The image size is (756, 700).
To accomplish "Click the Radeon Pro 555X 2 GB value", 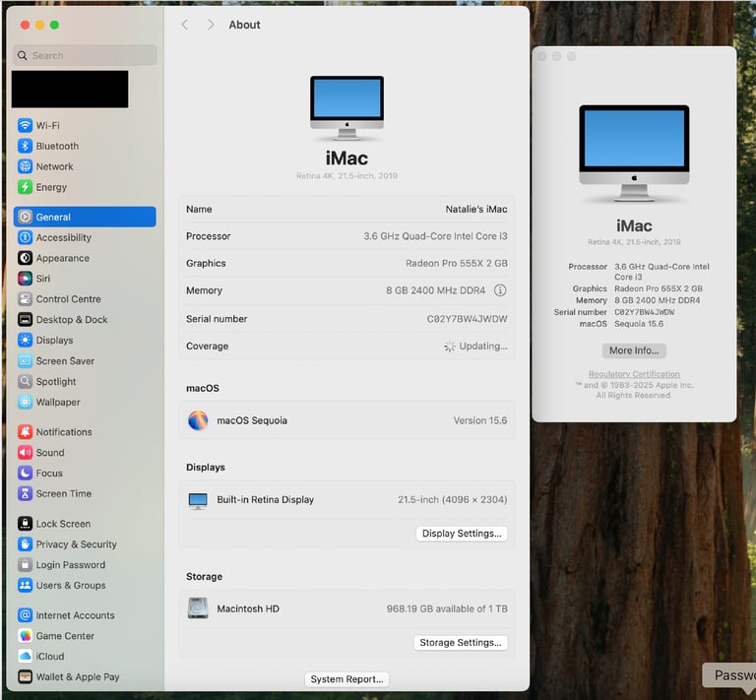I will [x=457, y=263].
